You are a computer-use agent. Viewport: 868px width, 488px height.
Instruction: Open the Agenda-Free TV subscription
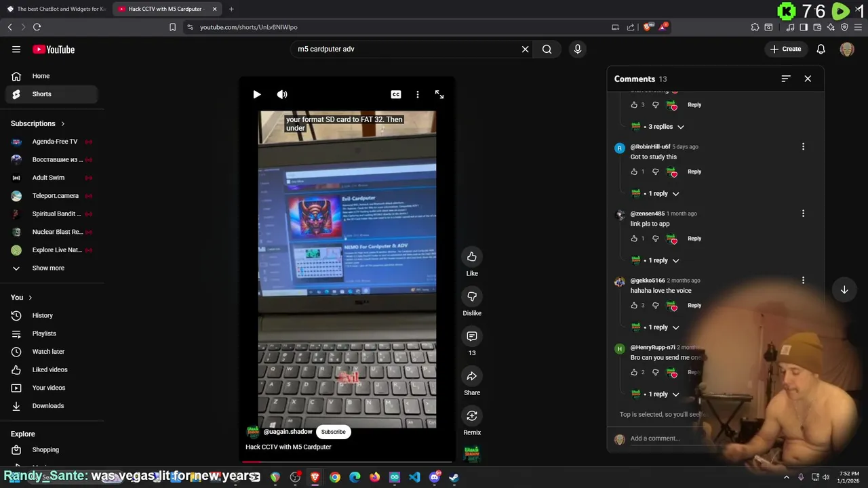click(52, 142)
